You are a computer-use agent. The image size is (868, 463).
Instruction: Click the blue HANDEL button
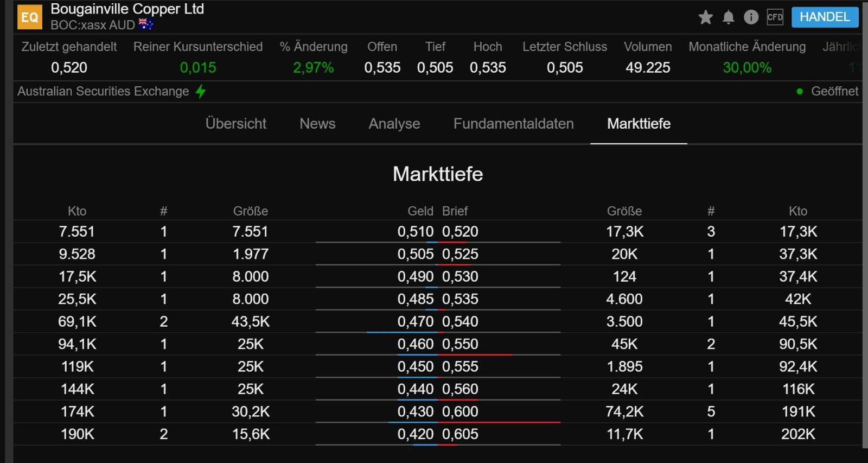click(x=825, y=17)
